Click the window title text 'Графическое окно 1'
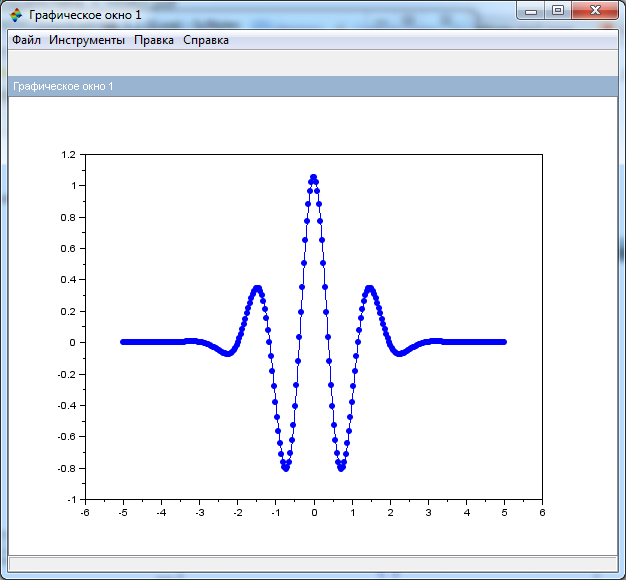This screenshot has width=626, height=580. point(85,15)
